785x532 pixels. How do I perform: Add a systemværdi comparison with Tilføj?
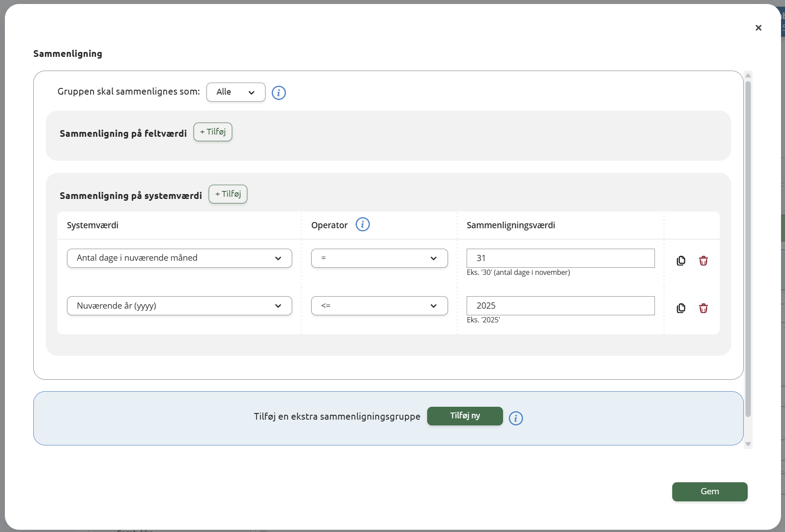(x=228, y=194)
